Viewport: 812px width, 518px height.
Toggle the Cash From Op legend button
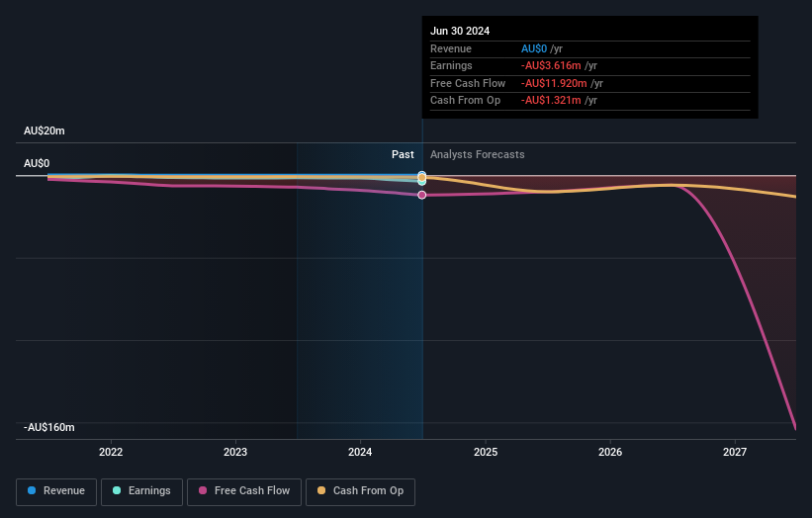coord(360,491)
